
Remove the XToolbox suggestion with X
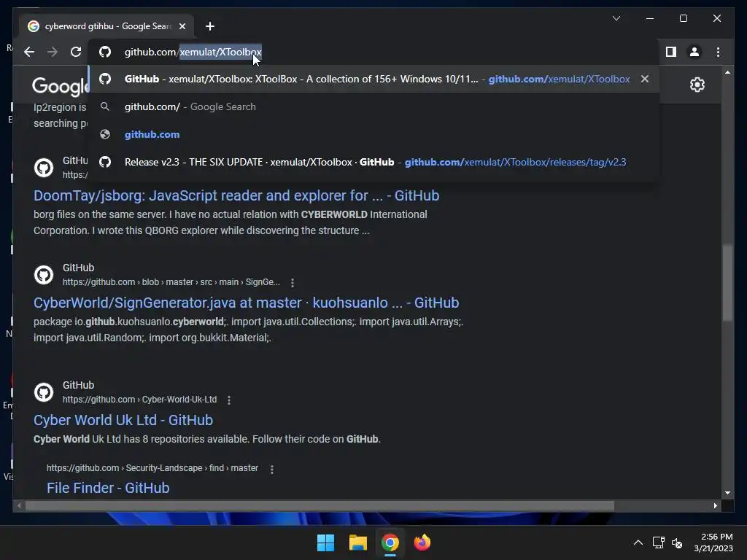[x=645, y=79]
